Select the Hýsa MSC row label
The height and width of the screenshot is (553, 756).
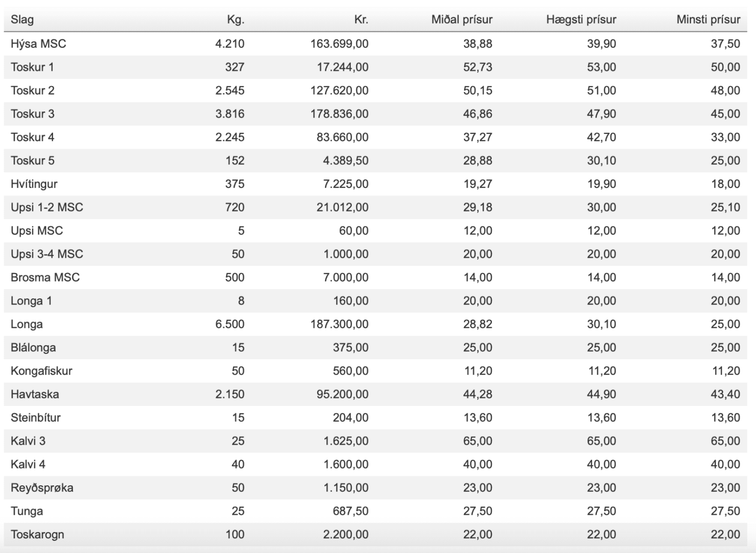tap(38, 44)
